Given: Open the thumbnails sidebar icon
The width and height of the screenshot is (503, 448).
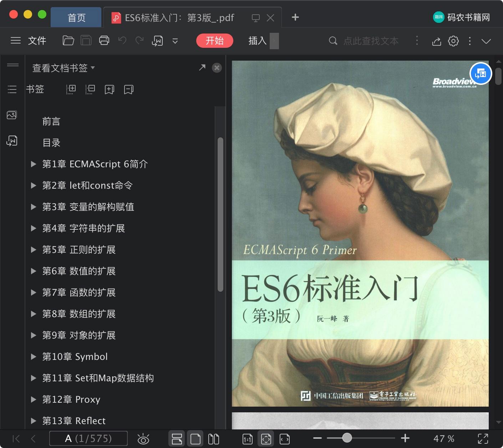Looking at the screenshot, I should (x=12, y=115).
